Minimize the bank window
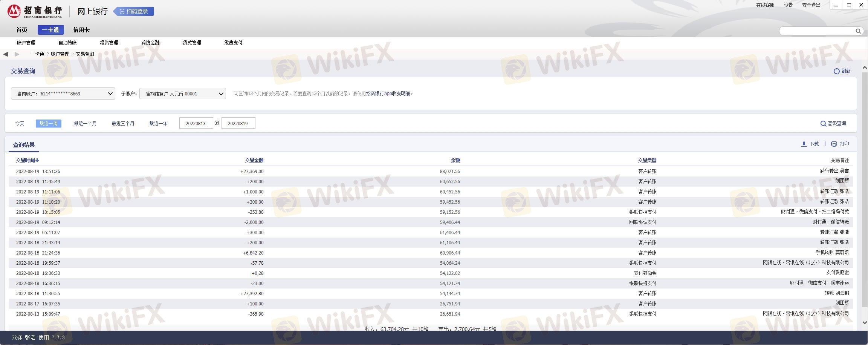868x345 pixels. coord(836,5)
